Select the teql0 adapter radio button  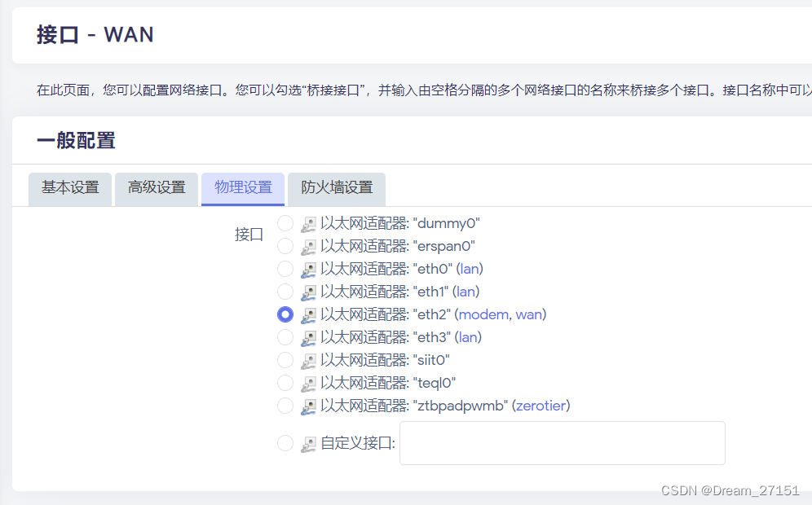tap(285, 383)
